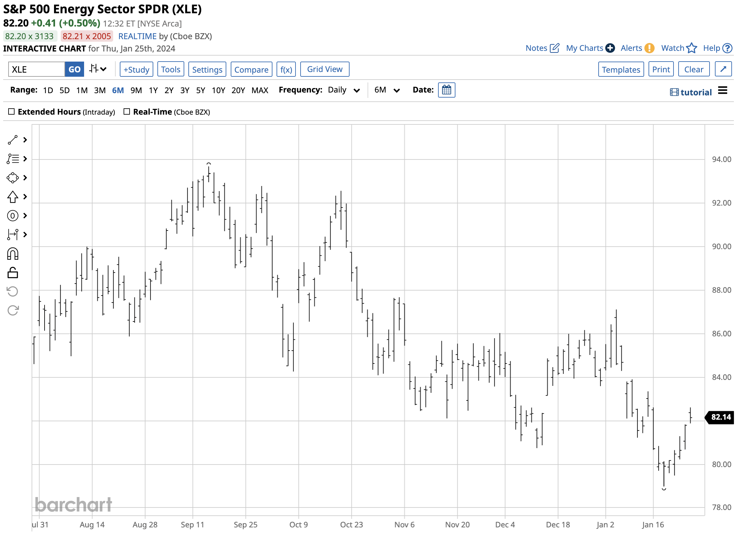Image resolution: width=756 pixels, height=540 pixels.
Task: Open the date calendar picker
Action: pos(447,90)
